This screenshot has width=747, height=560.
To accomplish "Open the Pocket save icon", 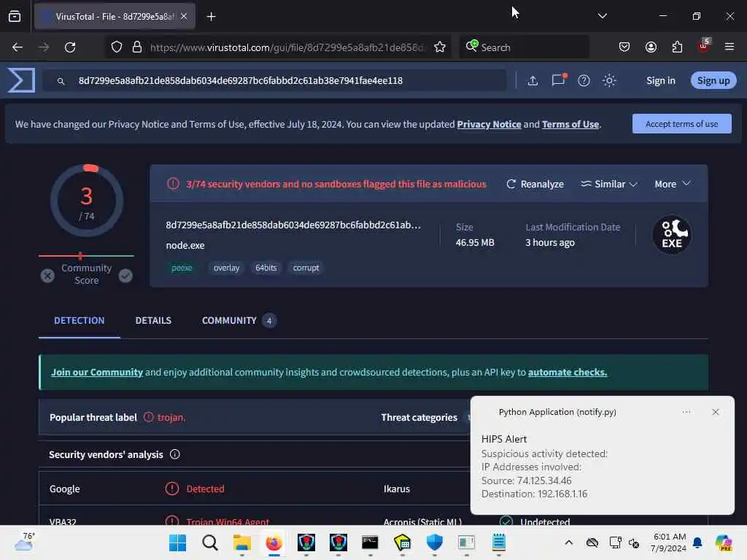I will pos(624,47).
